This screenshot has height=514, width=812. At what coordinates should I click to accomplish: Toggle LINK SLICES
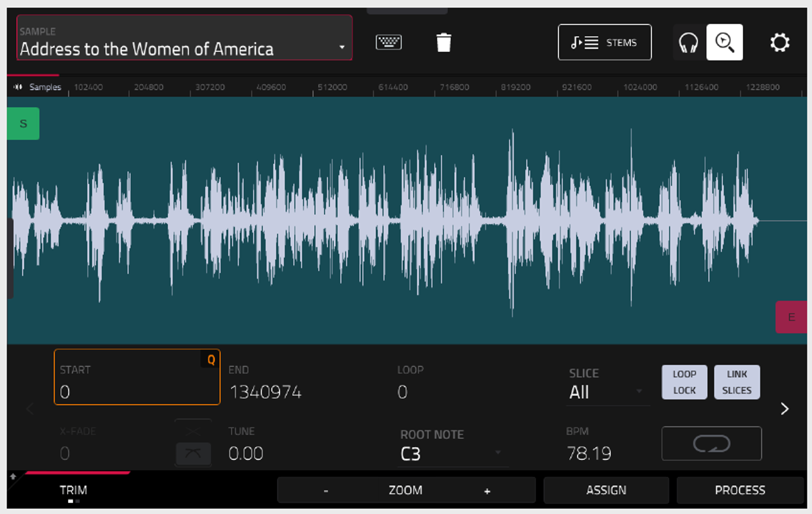click(x=737, y=382)
